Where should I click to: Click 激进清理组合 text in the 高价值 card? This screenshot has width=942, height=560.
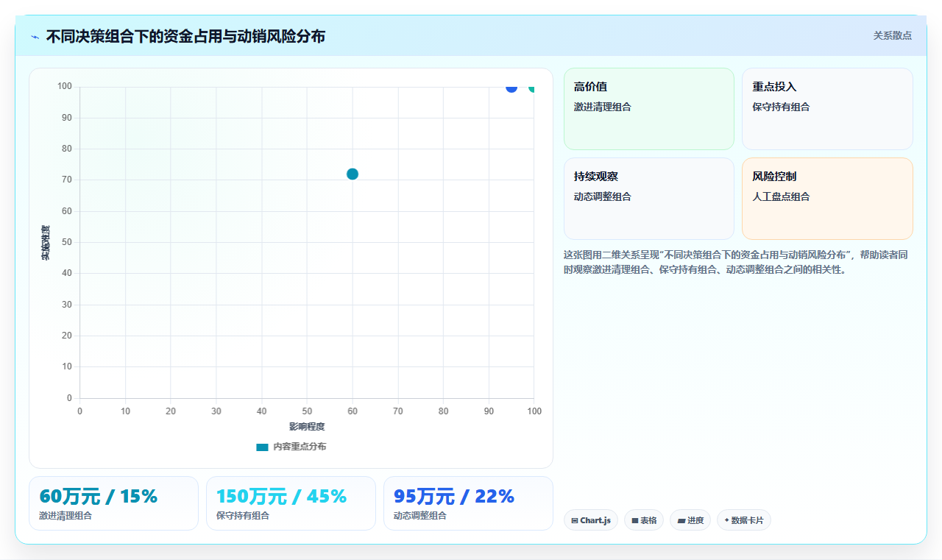[x=602, y=107]
